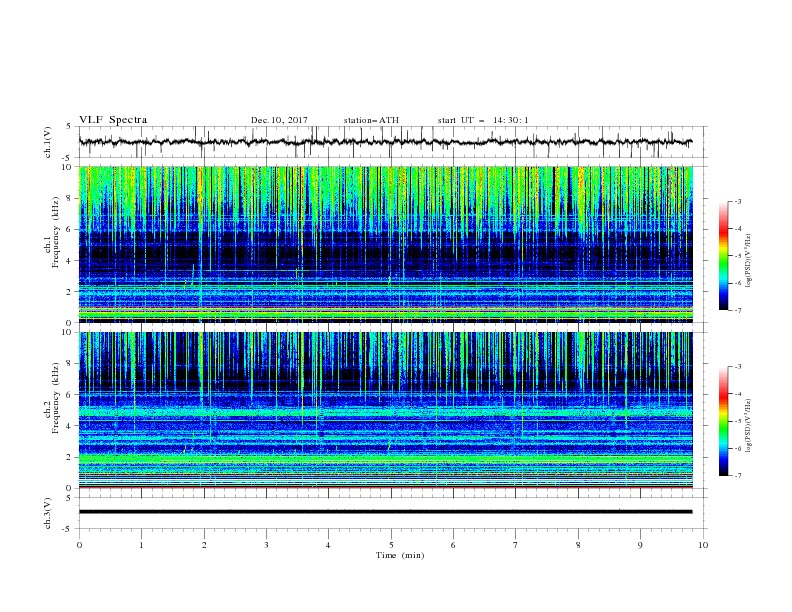Screen dimensions: 792x612
Task: Click the ch.2 spectrogram color bar
Action: (723, 421)
